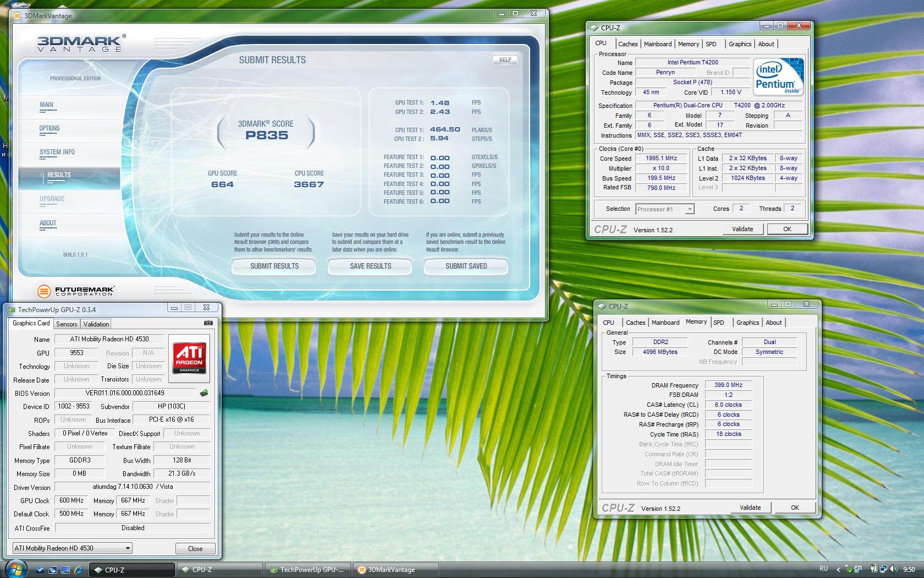Open Memory tab in upper CPU-Z window
This screenshot has width=924, height=578.
pos(688,44)
